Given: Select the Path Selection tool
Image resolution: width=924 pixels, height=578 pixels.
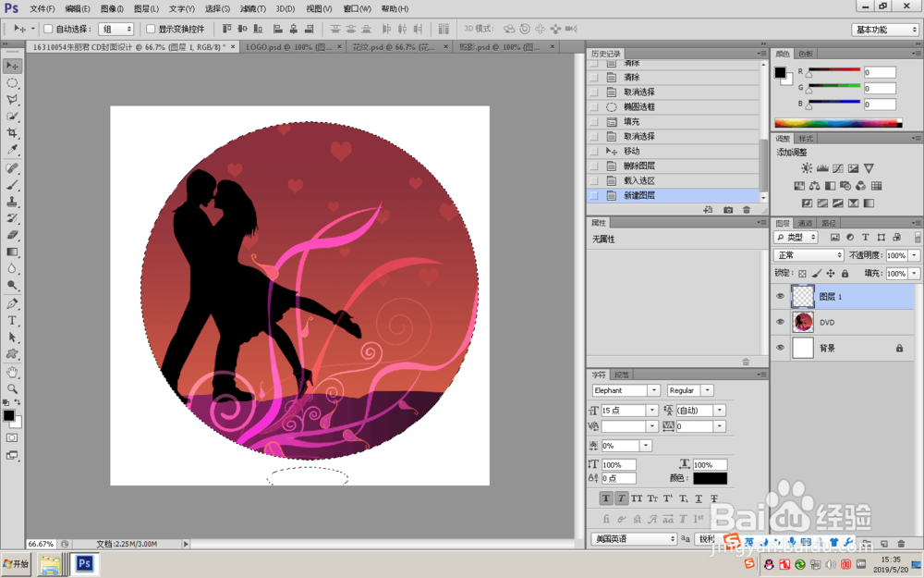Looking at the screenshot, I should click(x=12, y=338).
